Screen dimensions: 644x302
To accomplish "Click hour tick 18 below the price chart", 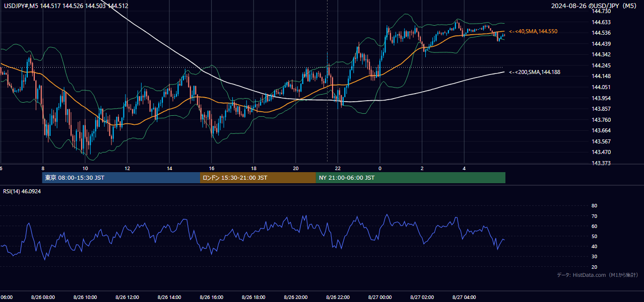I will 253,169.
